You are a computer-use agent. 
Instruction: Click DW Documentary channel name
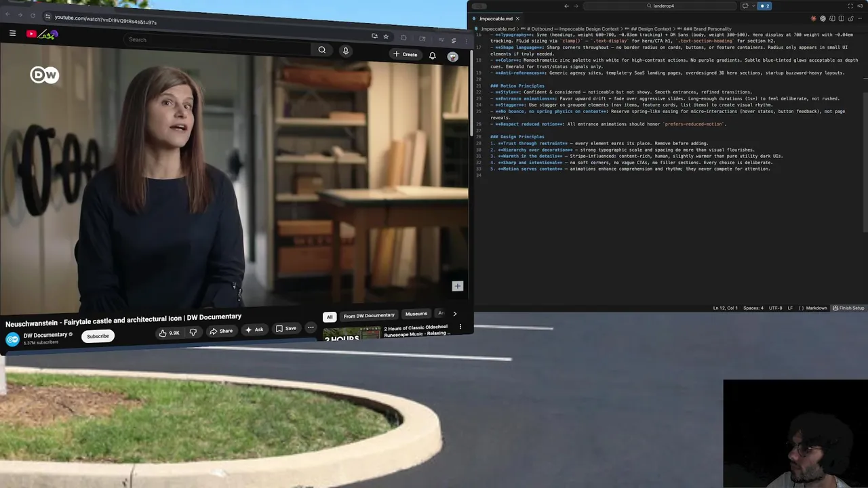pos(45,335)
